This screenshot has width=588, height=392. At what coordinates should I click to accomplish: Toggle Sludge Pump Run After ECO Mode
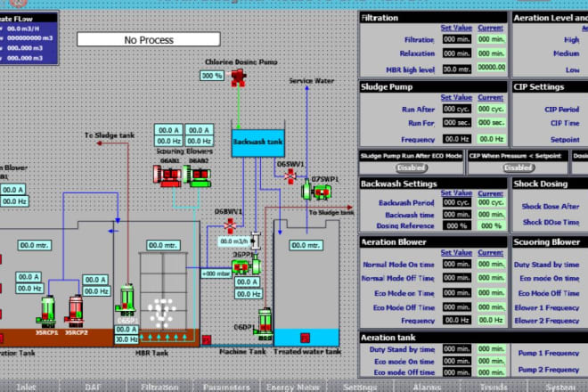(412, 167)
